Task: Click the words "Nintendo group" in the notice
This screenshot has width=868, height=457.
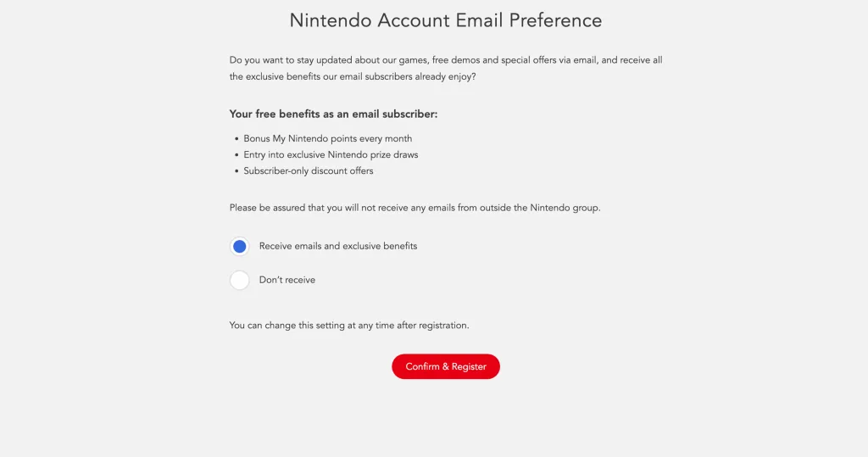Action: 564,208
